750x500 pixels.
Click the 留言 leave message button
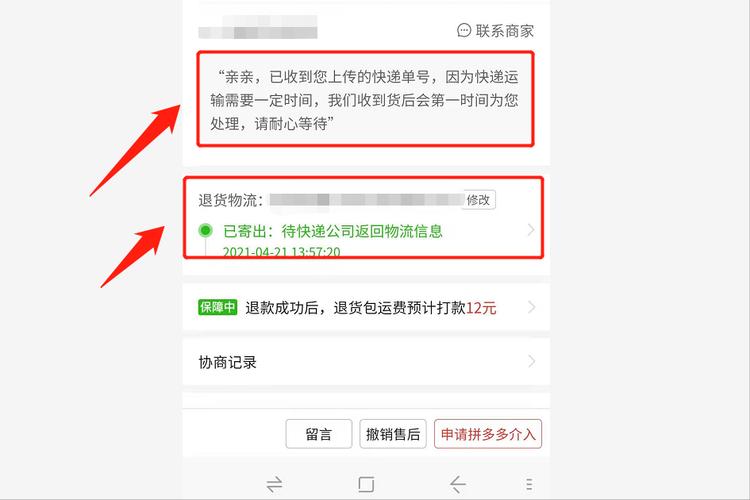pyautogui.click(x=319, y=434)
